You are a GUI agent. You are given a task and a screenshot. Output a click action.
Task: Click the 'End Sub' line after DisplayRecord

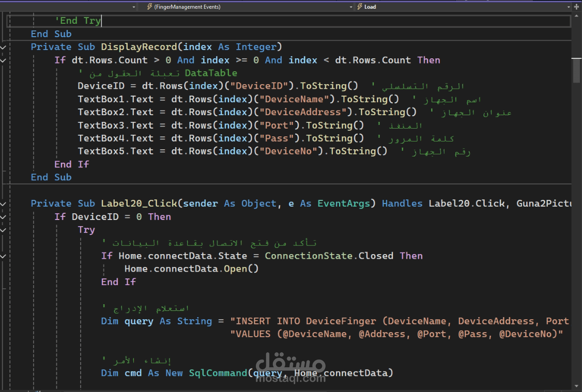pos(51,177)
